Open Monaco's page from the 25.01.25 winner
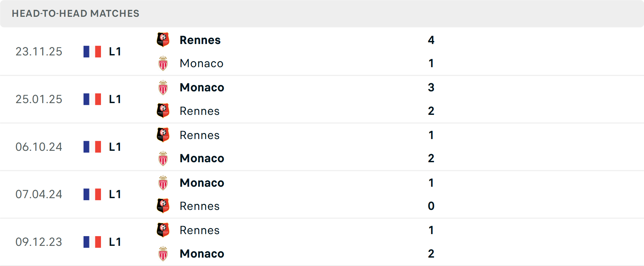Image resolution: width=644 pixels, height=266 pixels. (202, 87)
